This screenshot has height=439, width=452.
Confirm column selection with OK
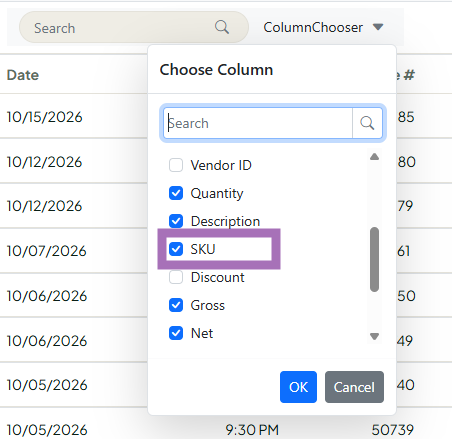pos(298,387)
